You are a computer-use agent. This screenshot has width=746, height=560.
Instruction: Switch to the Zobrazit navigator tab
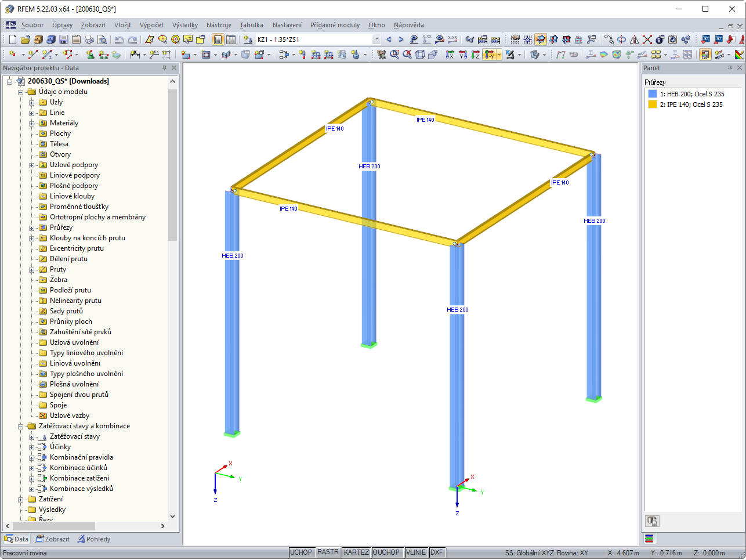click(52, 539)
